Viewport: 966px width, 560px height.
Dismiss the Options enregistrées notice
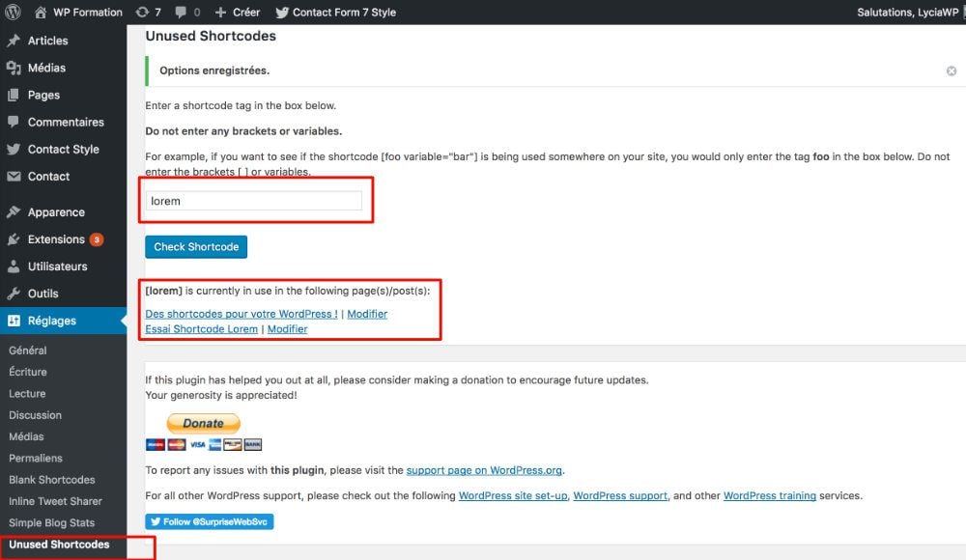tap(952, 70)
